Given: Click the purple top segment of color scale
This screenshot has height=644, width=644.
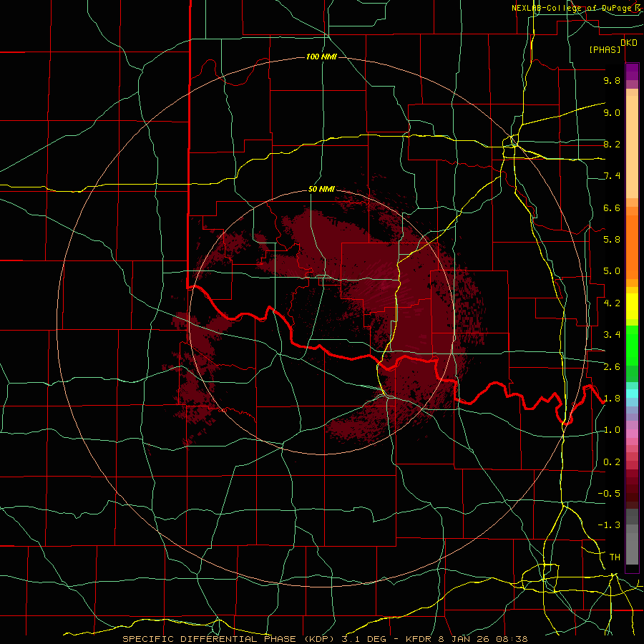Looking at the screenshot, I should click(x=632, y=72).
